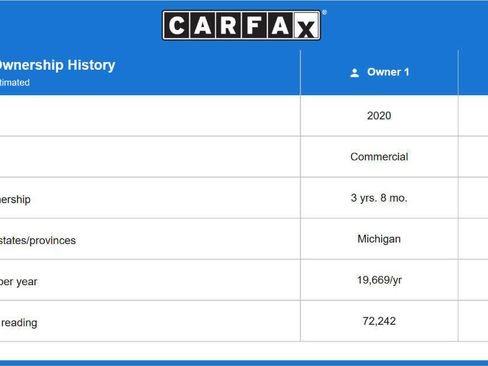
Task: Click the year value 2020
Action: click(379, 116)
